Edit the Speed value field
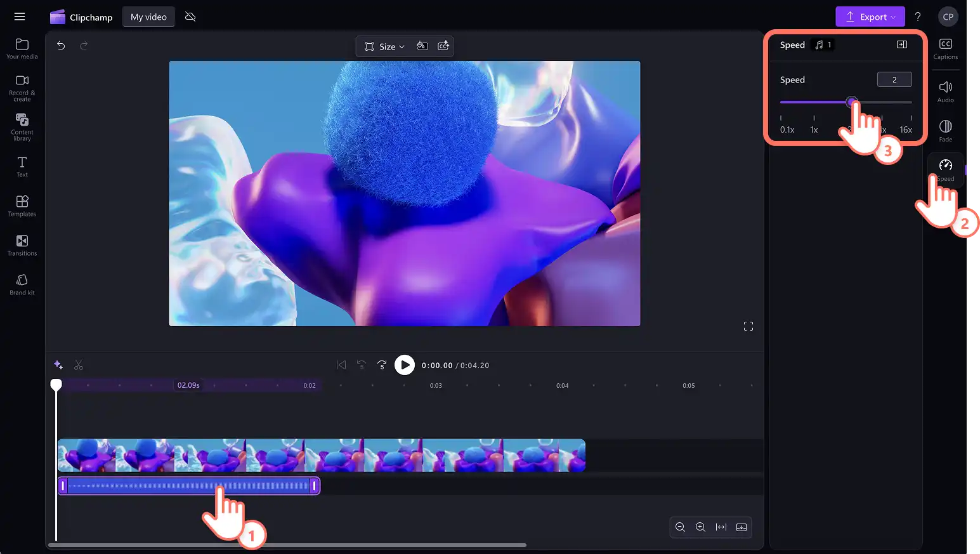 point(894,79)
